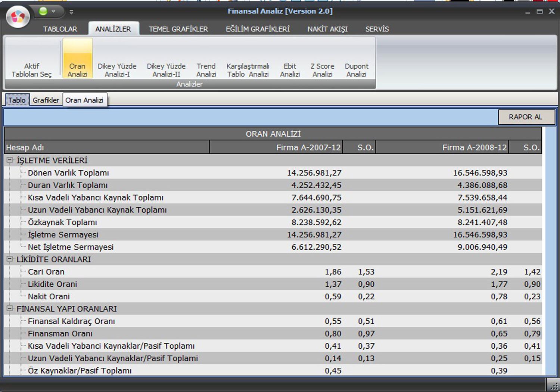Click the RAPOR AL button
The image size is (560, 392).
click(526, 117)
